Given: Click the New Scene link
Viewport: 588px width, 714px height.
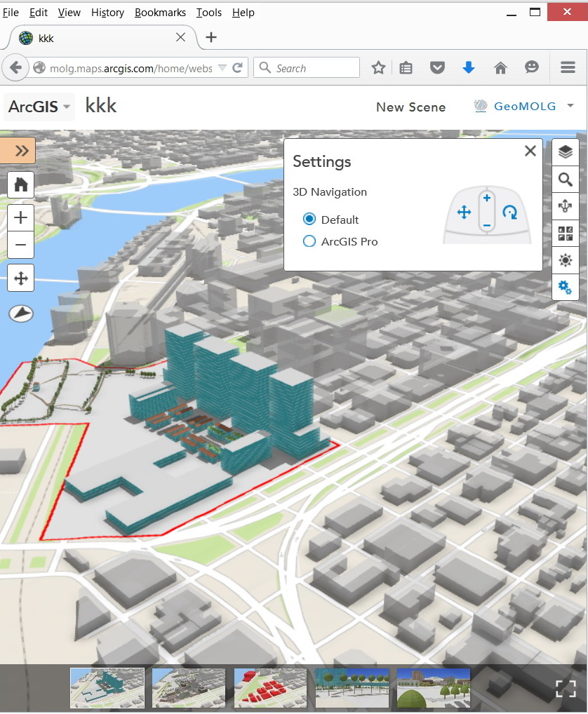Looking at the screenshot, I should click(x=410, y=107).
